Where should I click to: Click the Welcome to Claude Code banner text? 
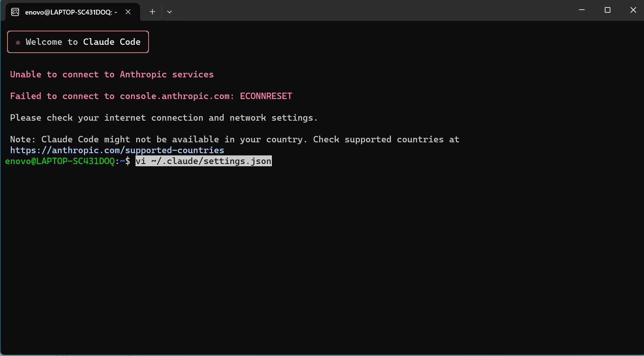(83, 42)
